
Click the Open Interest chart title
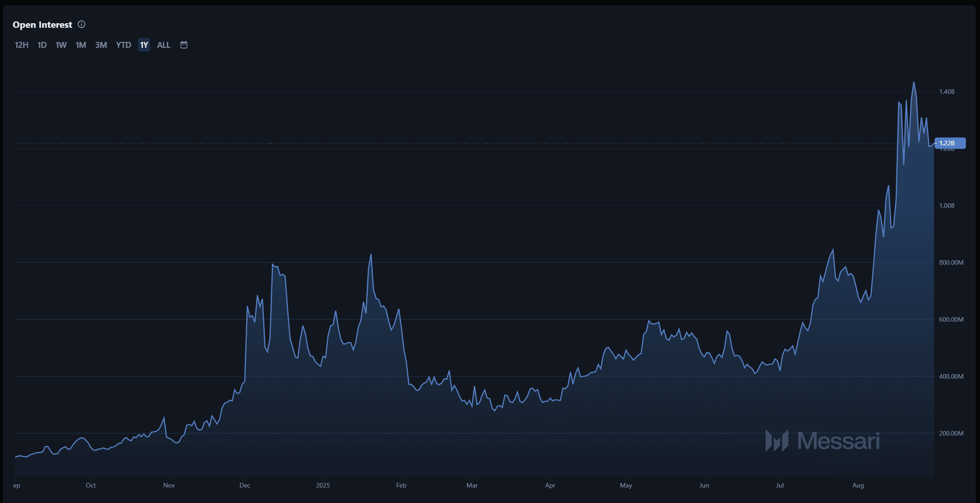[x=42, y=25]
